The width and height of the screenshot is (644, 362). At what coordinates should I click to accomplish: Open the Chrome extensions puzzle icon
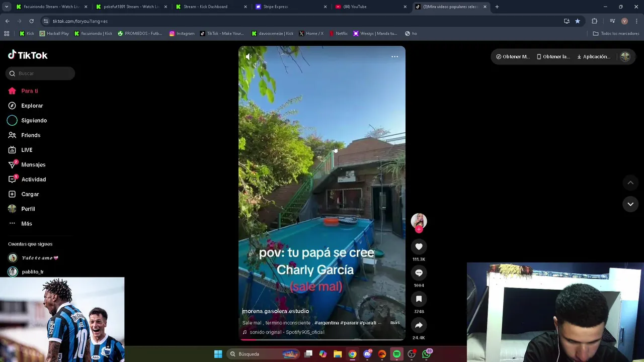tap(595, 21)
